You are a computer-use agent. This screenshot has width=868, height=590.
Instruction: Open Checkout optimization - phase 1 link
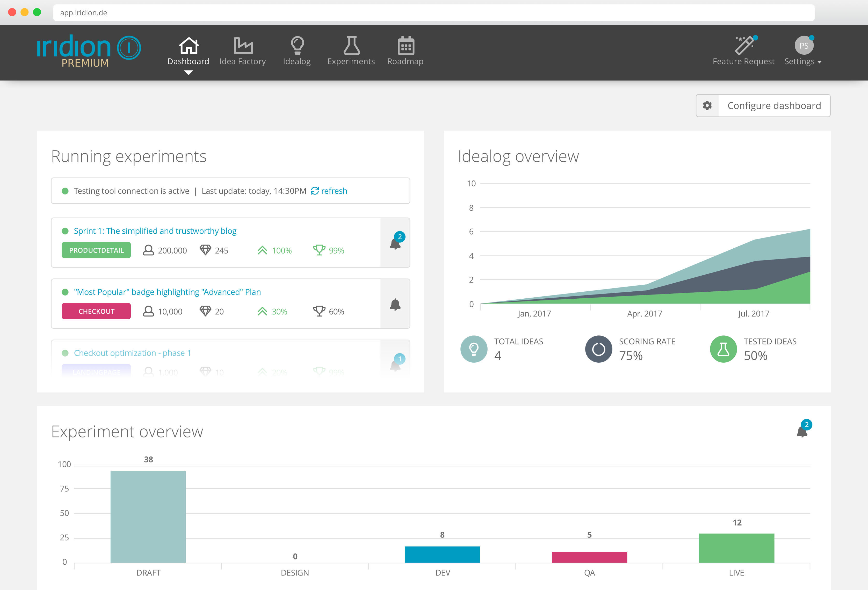132,353
